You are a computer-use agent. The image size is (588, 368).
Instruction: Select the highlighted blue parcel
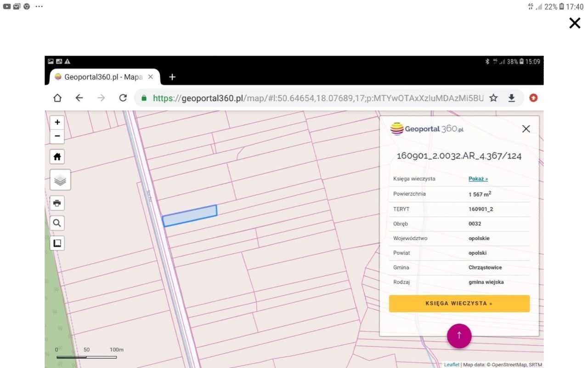pos(190,216)
